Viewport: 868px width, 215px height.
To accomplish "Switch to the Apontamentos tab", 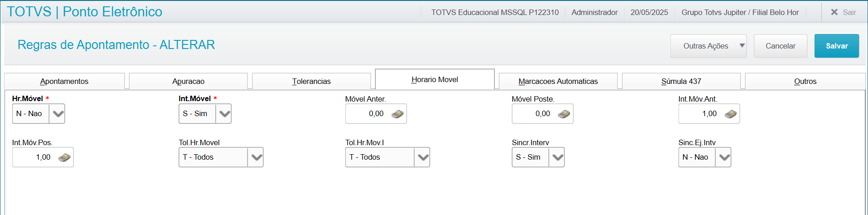I will pos(64,81).
